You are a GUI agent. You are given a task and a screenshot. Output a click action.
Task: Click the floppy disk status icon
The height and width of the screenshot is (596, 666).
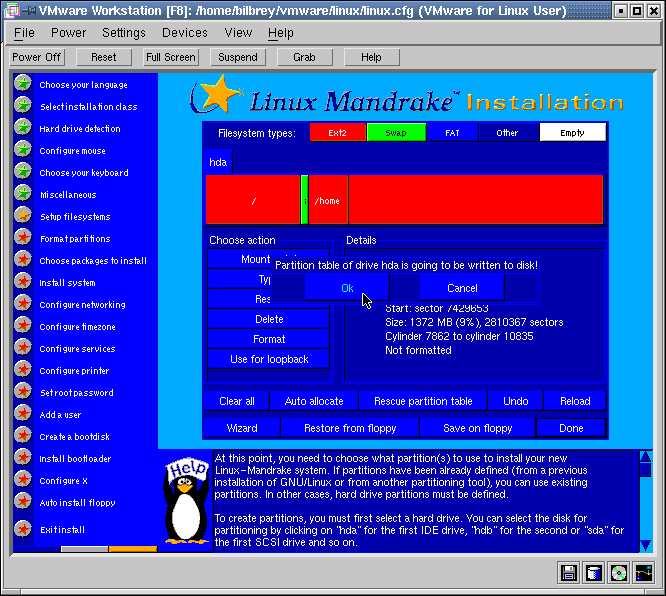[569, 573]
